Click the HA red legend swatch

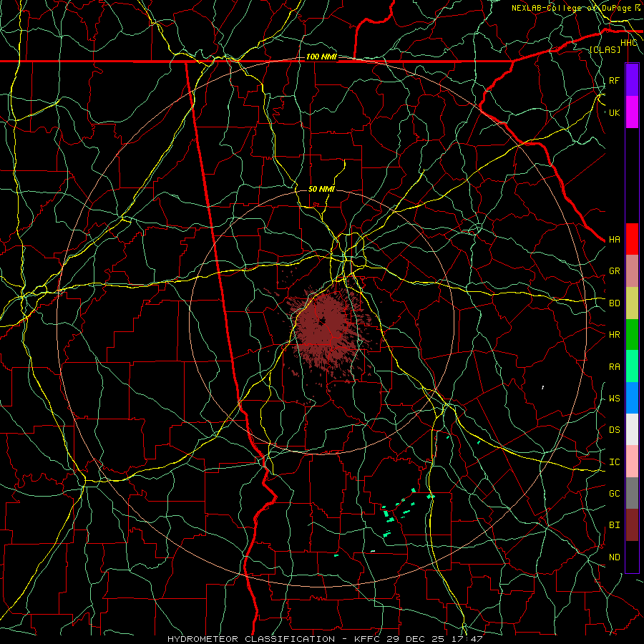(x=632, y=239)
